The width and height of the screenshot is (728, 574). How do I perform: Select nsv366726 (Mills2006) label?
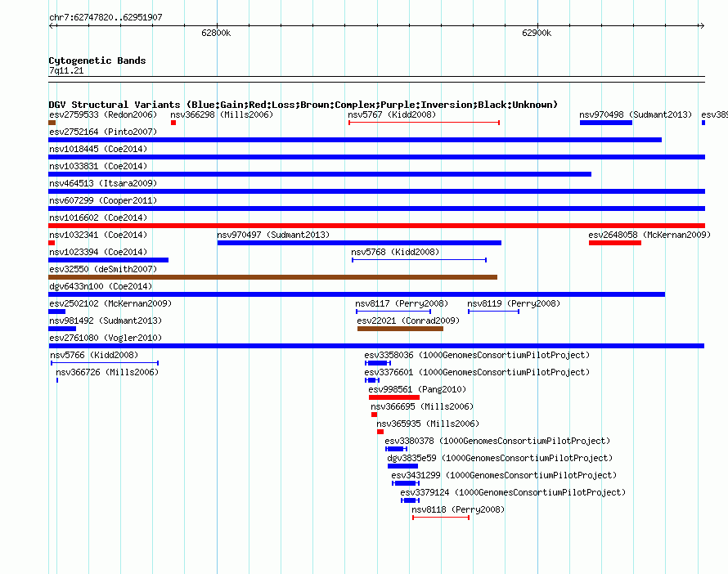click(107, 372)
